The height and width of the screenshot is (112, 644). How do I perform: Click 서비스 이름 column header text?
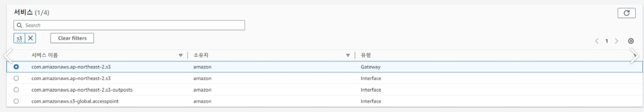coord(44,55)
